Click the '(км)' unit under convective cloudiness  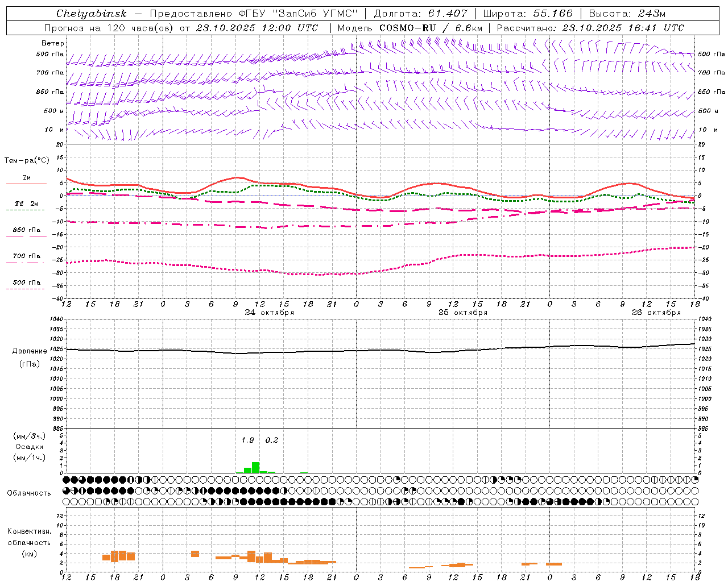pos(30,554)
